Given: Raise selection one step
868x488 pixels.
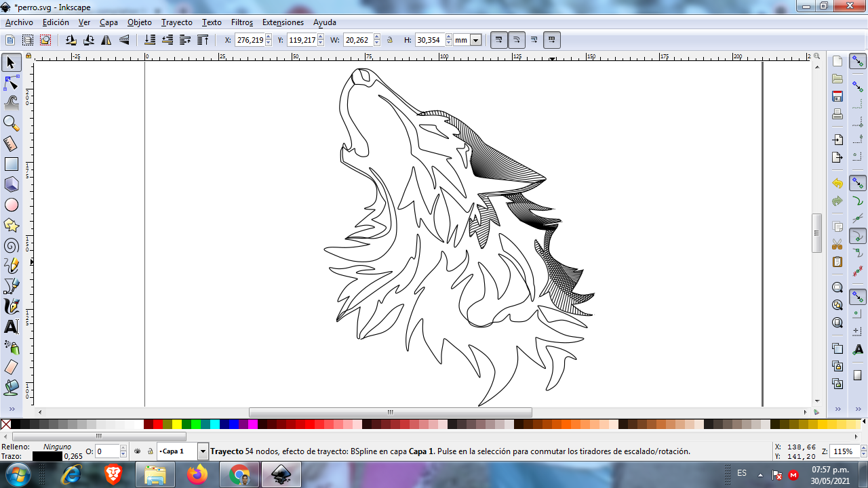Looking at the screenshot, I should tap(185, 40).
